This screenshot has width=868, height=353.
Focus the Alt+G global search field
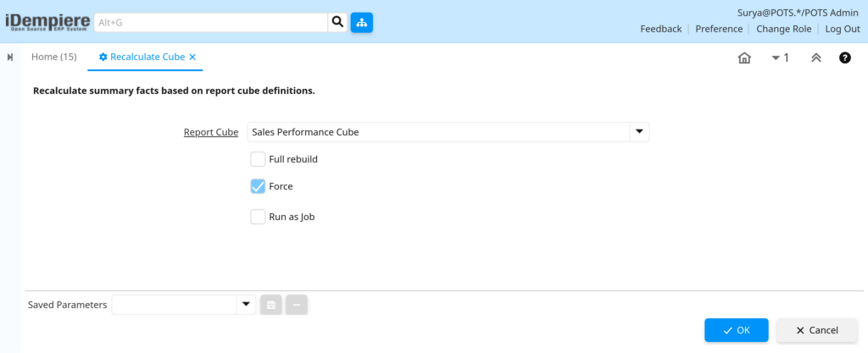(x=211, y=23)
